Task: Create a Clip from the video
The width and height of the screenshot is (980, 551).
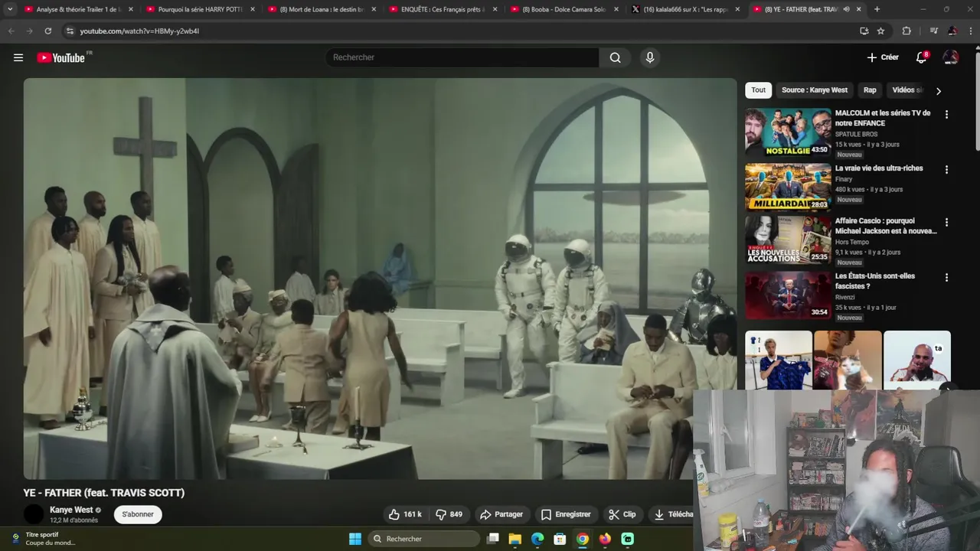Action: [x=622, y=514]
